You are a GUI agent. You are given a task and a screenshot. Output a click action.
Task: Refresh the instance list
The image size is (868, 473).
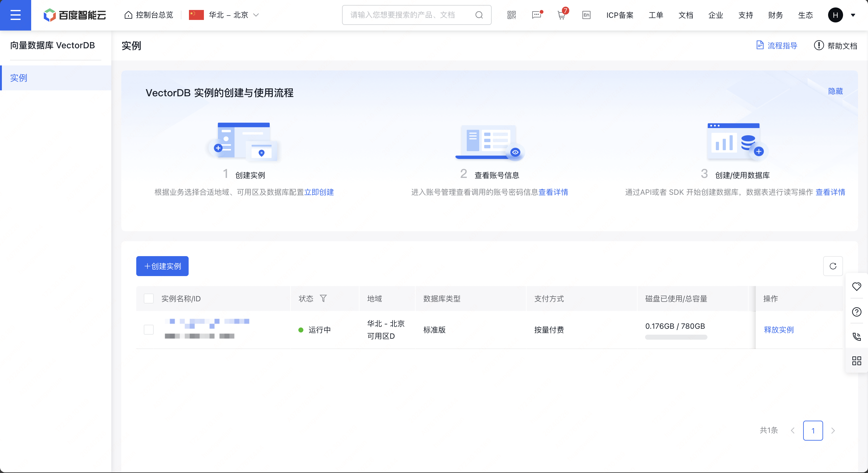point(833,266)
